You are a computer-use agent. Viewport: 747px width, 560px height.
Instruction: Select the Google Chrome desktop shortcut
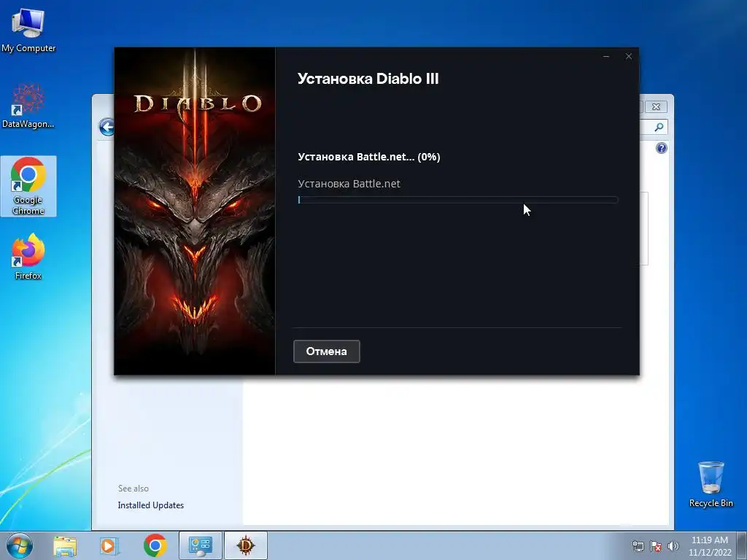coord(28,186)
